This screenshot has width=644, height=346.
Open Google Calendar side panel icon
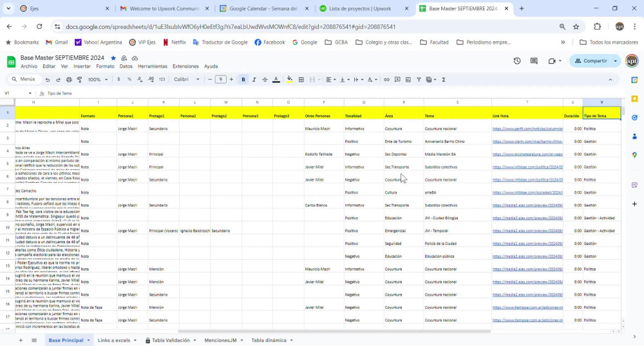point(634,80)
